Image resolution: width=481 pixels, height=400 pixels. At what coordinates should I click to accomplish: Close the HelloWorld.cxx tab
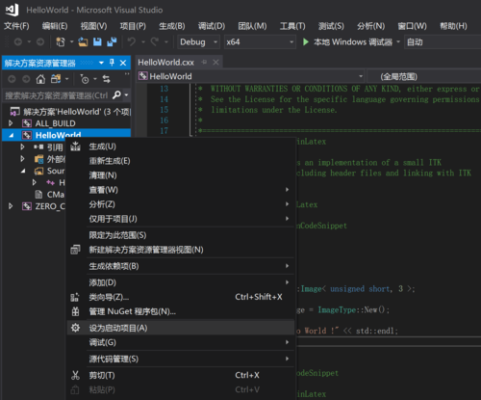click(x=216, y=62)
